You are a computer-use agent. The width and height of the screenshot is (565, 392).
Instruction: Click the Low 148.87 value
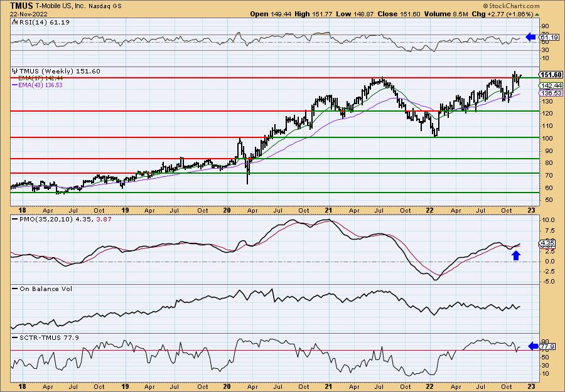(x=355, y=14)
